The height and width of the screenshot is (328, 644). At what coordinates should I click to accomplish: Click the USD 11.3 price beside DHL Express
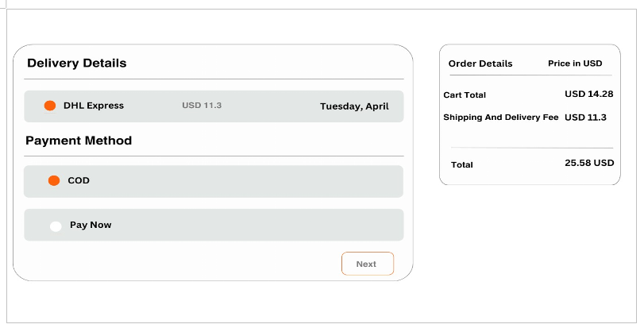tap(202, 106)
